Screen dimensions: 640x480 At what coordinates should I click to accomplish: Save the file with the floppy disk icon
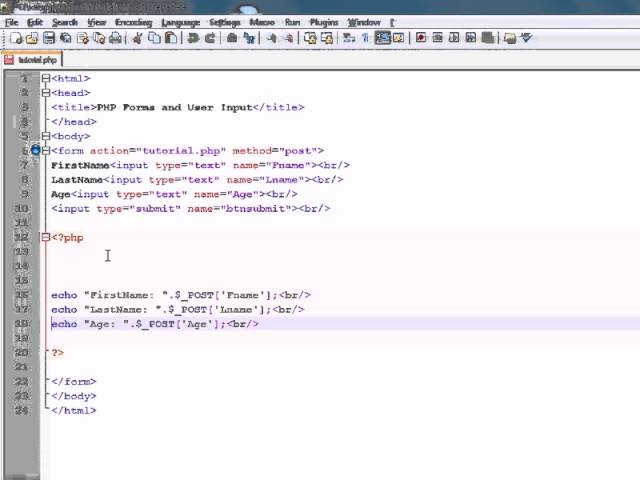coord(49,38)
